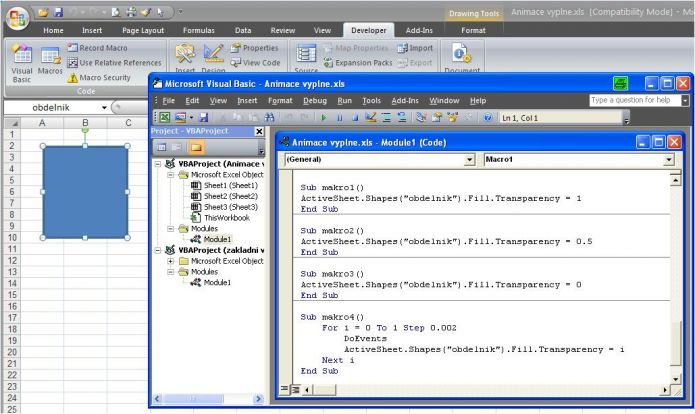Select ThisWorkbook in the project tree
695x414 pixels.
[x=227, y=218]
